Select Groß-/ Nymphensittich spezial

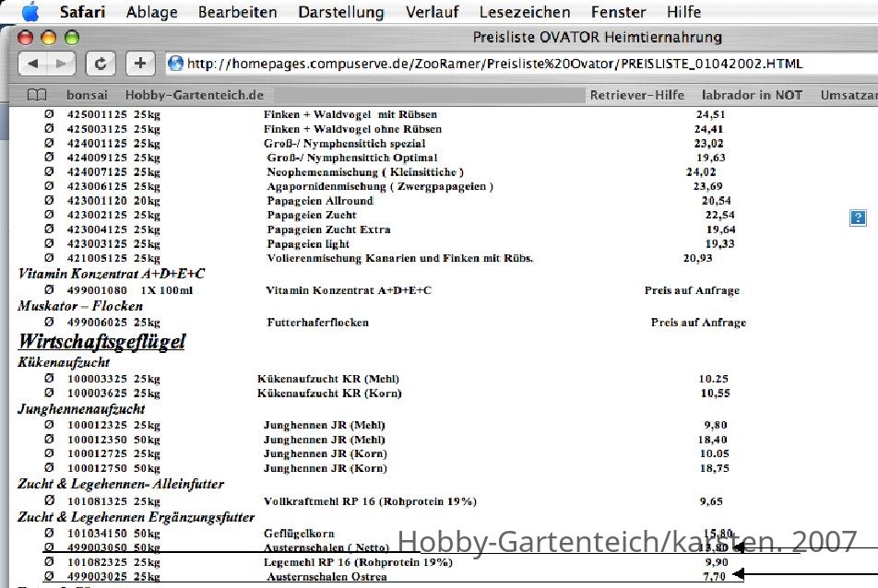pos(344,144)
